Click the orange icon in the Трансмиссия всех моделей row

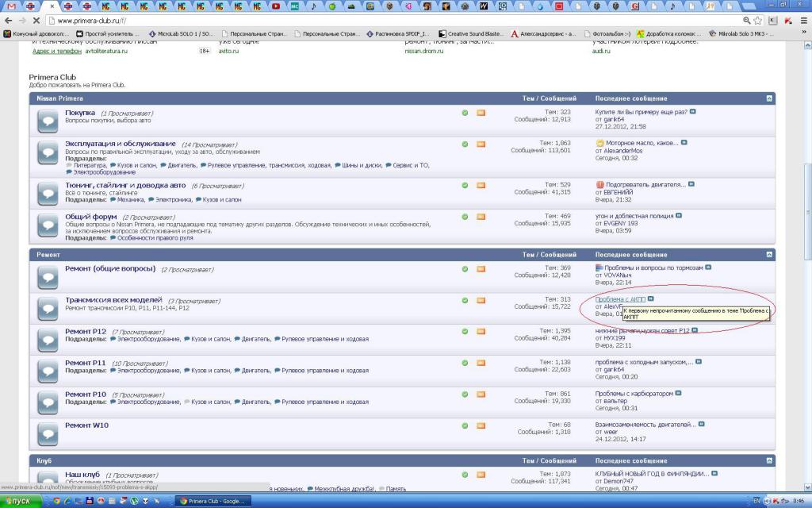tap(481, 300)
